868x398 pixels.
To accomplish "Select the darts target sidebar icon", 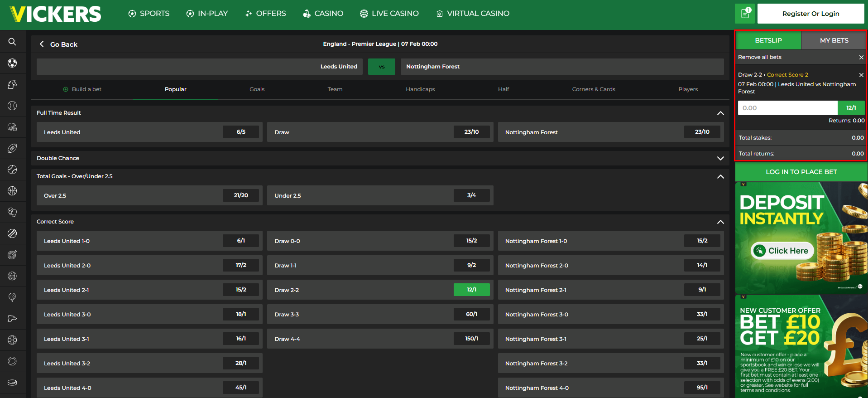I will 12,255.
